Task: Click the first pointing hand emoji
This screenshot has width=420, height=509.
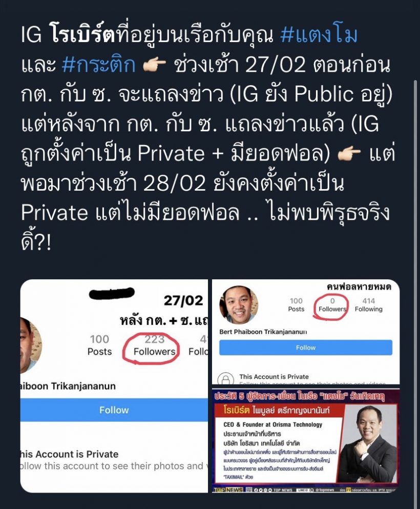Action: pyautogui.click(x=154, y=65)
